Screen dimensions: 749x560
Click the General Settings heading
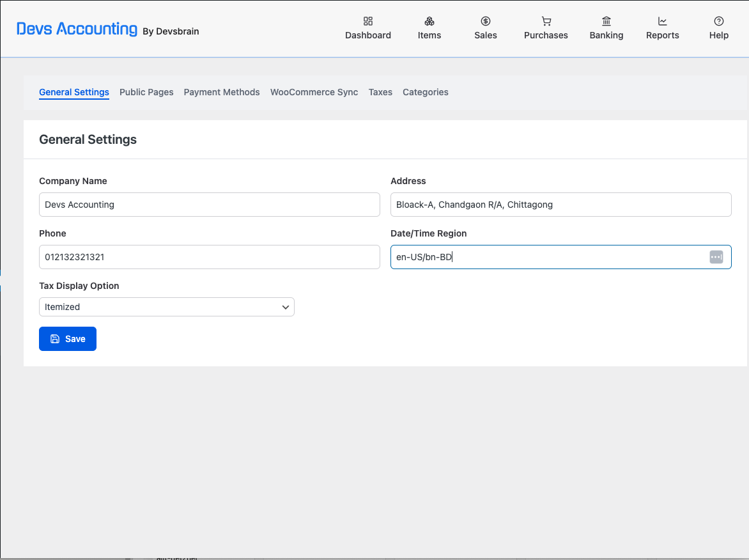tap(88, 139)
